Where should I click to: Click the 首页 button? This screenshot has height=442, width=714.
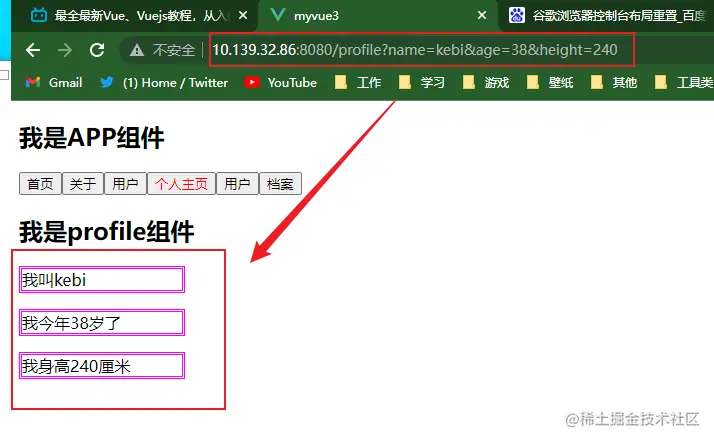(40, 183)
